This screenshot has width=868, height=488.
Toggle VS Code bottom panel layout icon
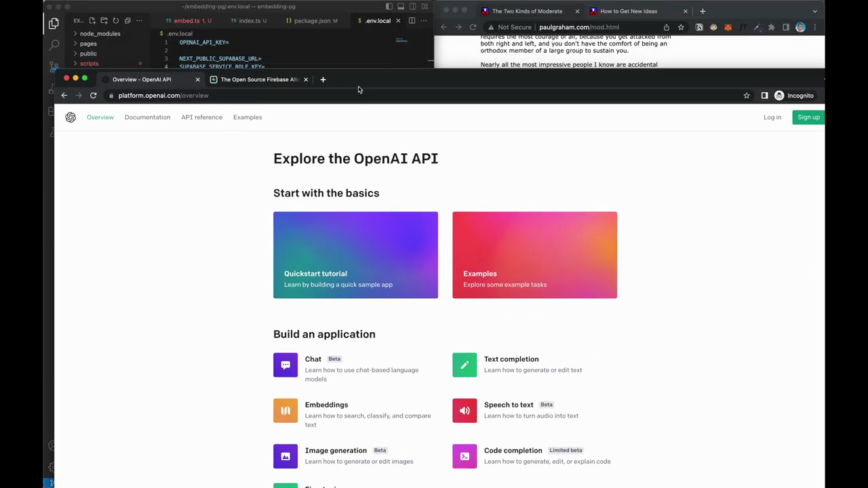coord(401,7)
